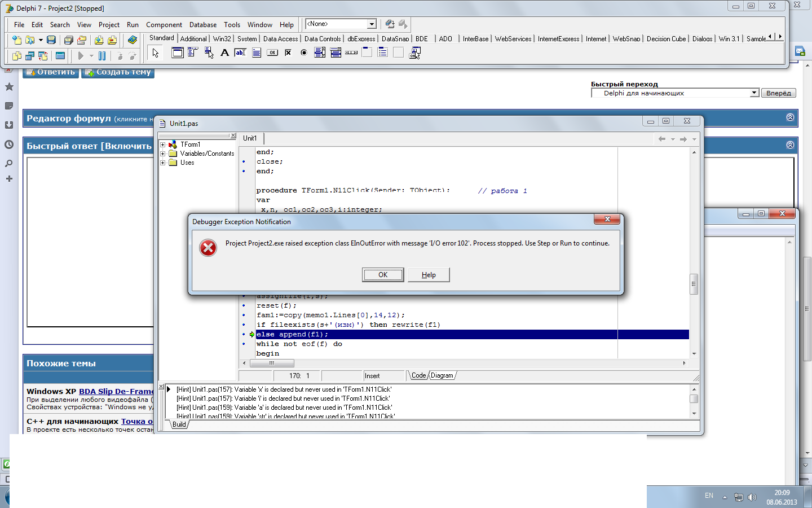Viewport: 812px width, 508px height.
Task: Click Remove file from project icon
Action: [112, 40]
